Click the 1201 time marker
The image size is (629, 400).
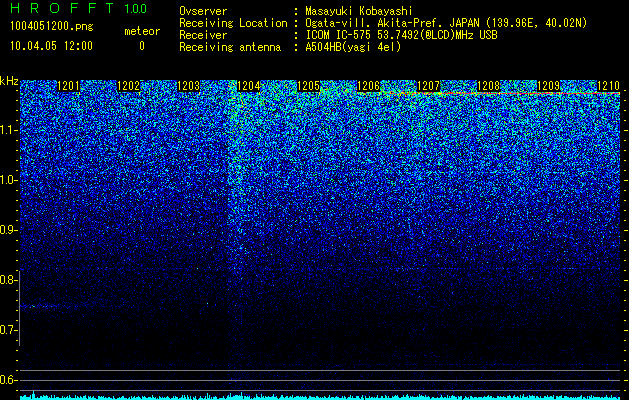(69, 86)
